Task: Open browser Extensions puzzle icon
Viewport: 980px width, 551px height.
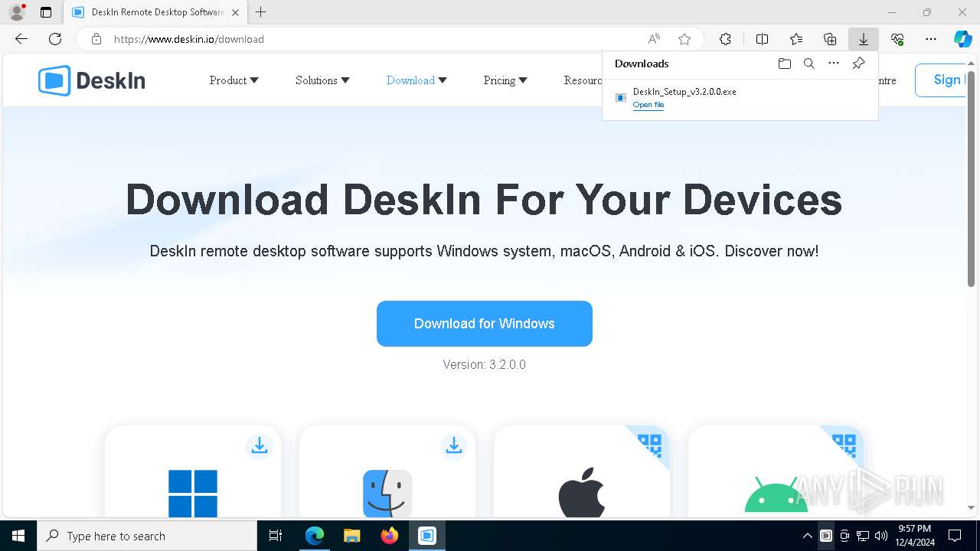Action: point(725,39)
